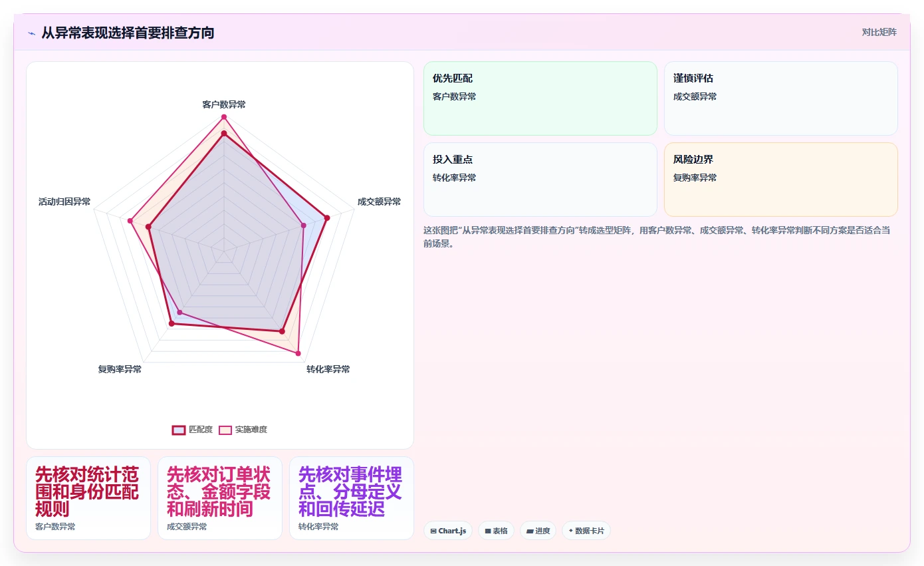Viewport: 924px width, 566px height.
Task: Click 客户数异常 text in 优先匹配 card
Action: [x=454, y=96]
